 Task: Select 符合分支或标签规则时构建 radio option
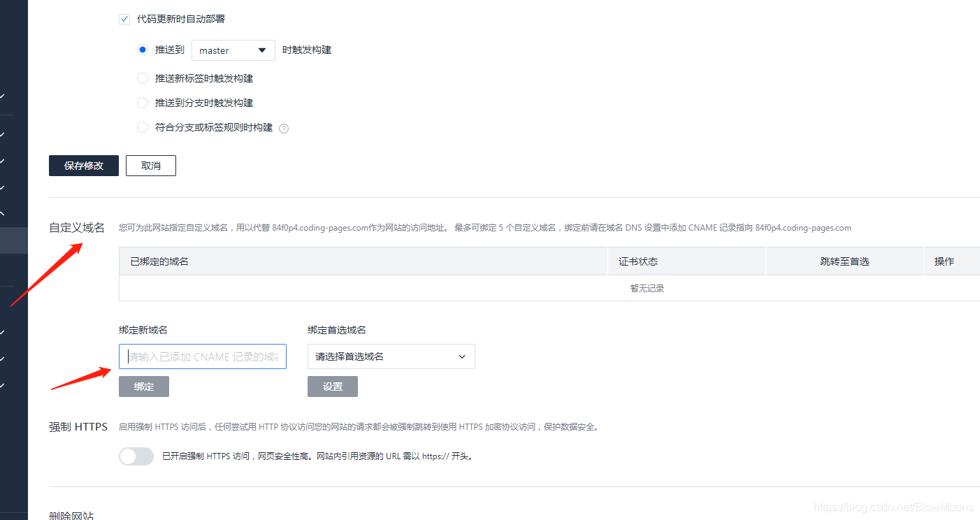coord(143,127)
